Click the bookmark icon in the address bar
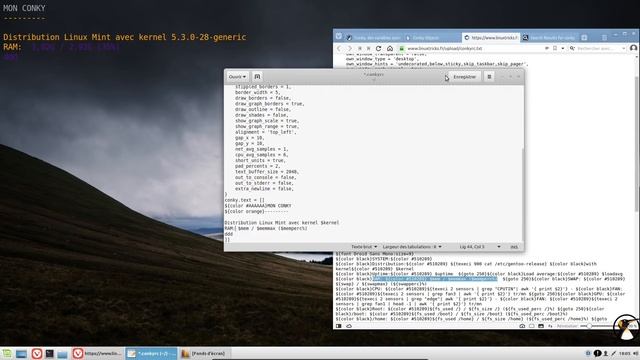This screenshot has width=640, height=360. click(x=555, y=48)
